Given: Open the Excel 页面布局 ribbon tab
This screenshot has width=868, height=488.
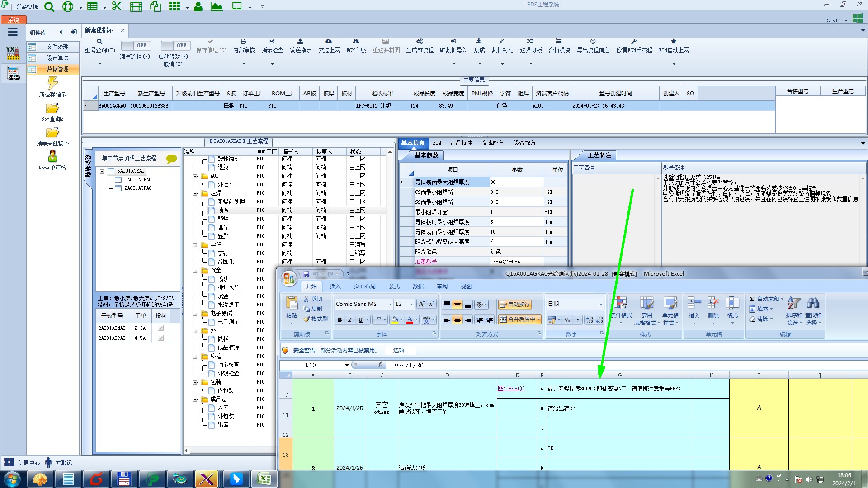Looking at the screenshot, I should pyautogui.click(x=364, y=286).
